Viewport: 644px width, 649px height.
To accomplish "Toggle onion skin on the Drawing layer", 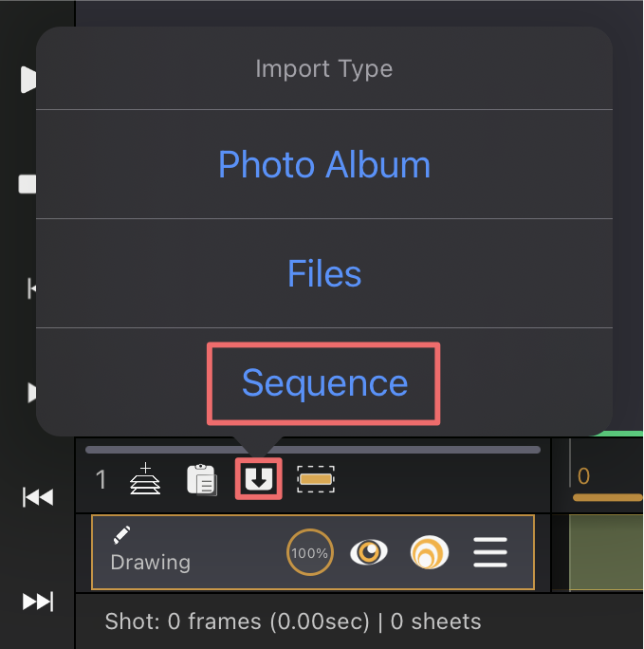I will pos(430,552).
